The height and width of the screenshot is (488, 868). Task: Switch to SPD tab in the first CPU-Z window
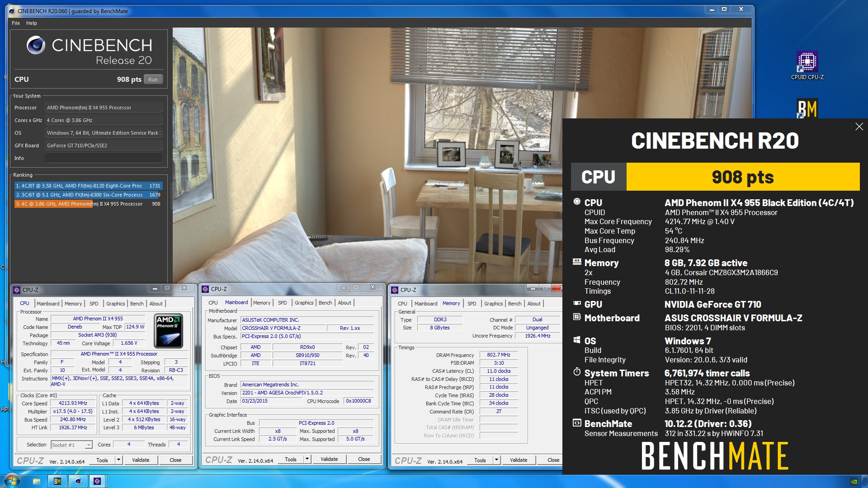[x=94, y=304]
